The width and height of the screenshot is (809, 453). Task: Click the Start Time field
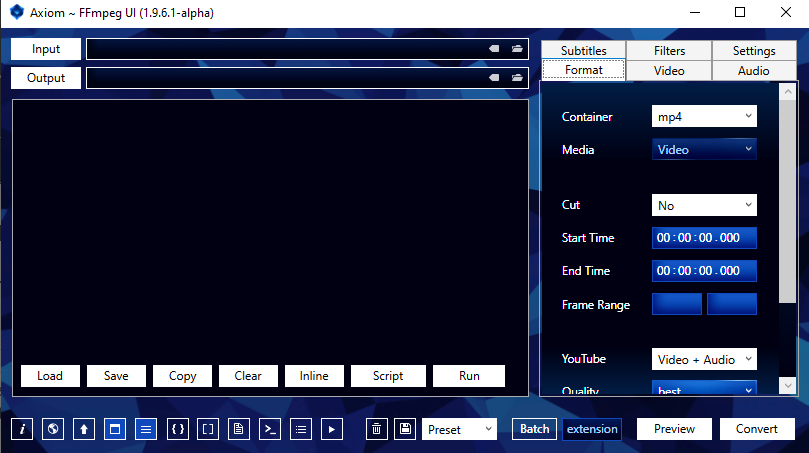(x=704, y=238)
